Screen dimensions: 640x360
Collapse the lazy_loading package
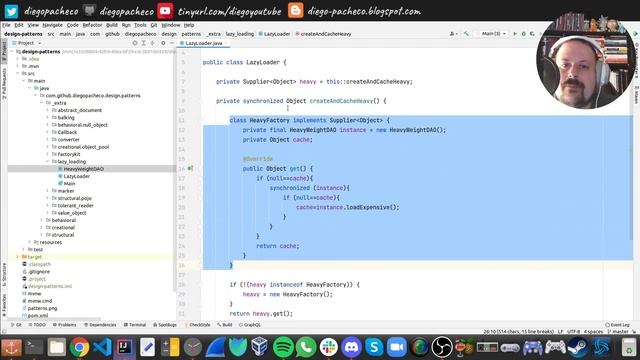[x=47, y=162]
